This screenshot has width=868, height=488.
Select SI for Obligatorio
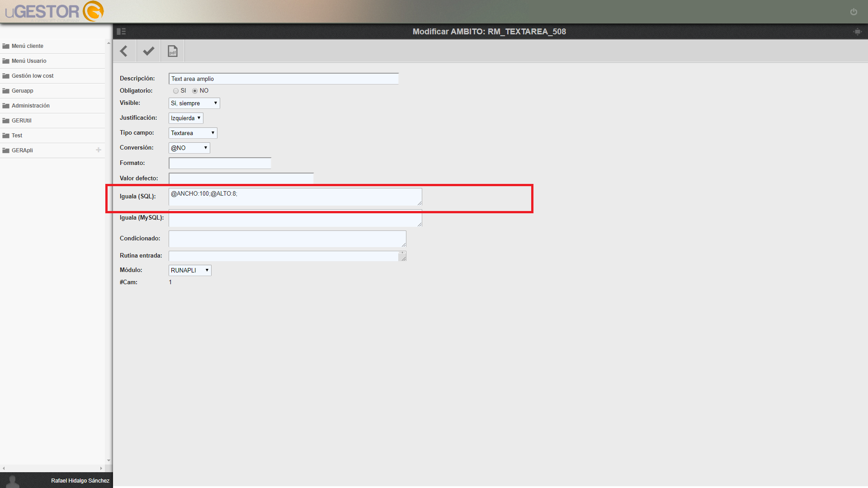click(176, 91)
